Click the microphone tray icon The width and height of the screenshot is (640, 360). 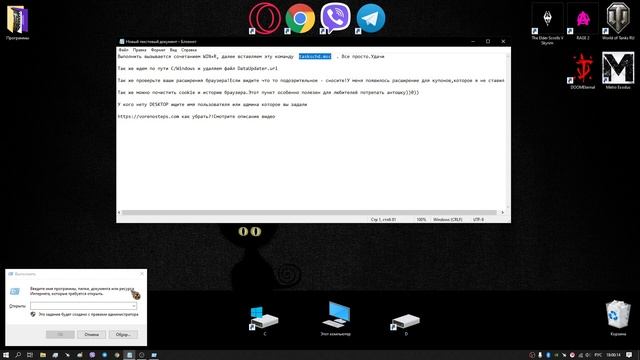pyautogui.click(x=540, y=355)
